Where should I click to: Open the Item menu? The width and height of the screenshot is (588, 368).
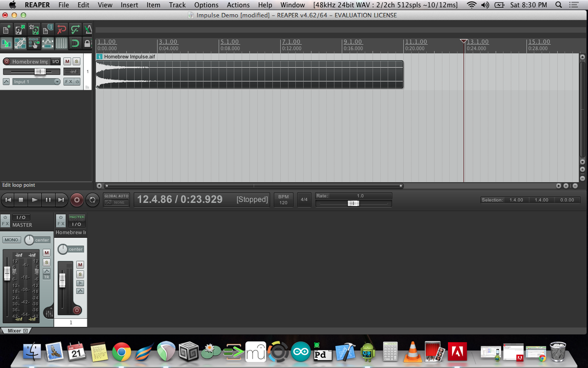(x=153, y=5)
